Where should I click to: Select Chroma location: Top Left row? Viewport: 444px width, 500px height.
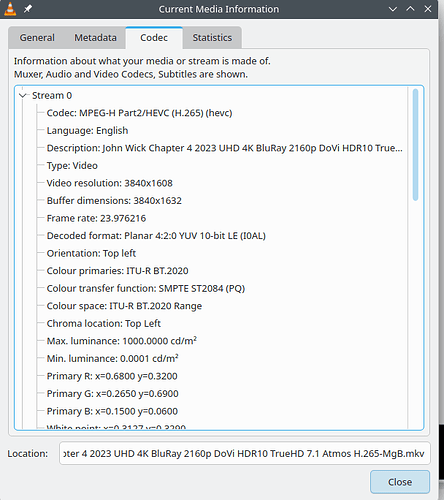[x=104, y=324]
